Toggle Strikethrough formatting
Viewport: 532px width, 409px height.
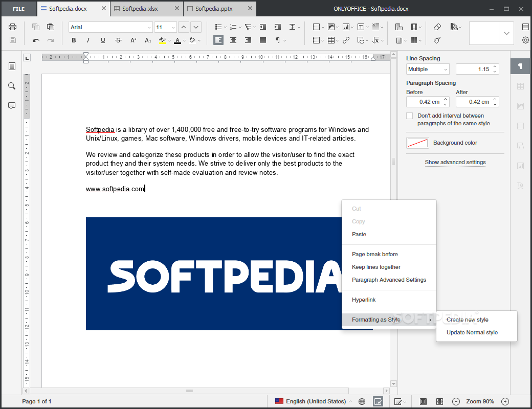click(x=118, y=40)
